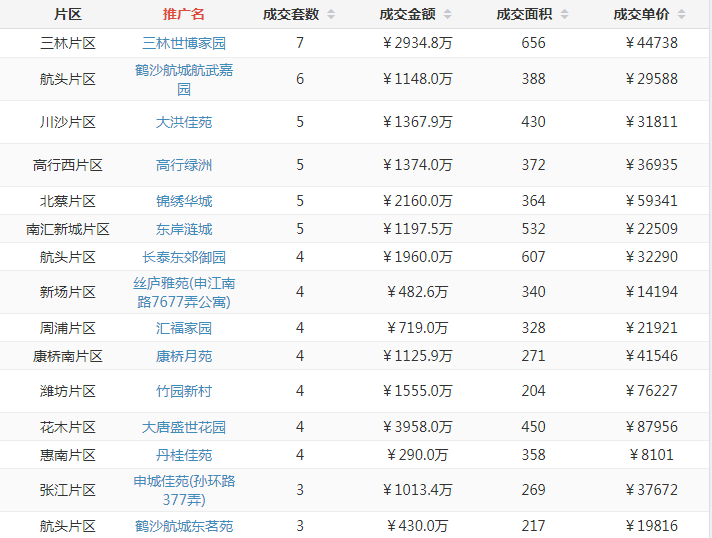Click the unit price ¥29588
This screenshot has height=538, width=712.
coord(651,79)
